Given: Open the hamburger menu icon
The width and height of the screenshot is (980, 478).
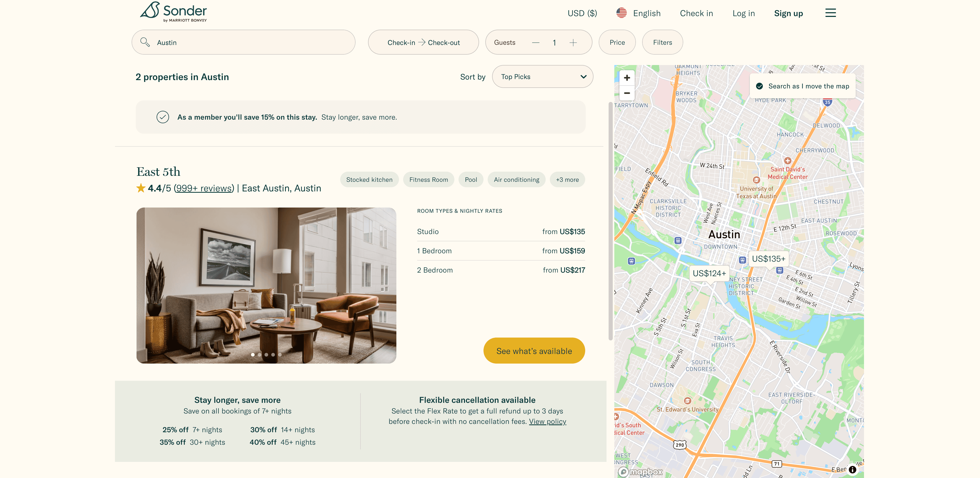Looking at the screenshot, I should point(830,13).
